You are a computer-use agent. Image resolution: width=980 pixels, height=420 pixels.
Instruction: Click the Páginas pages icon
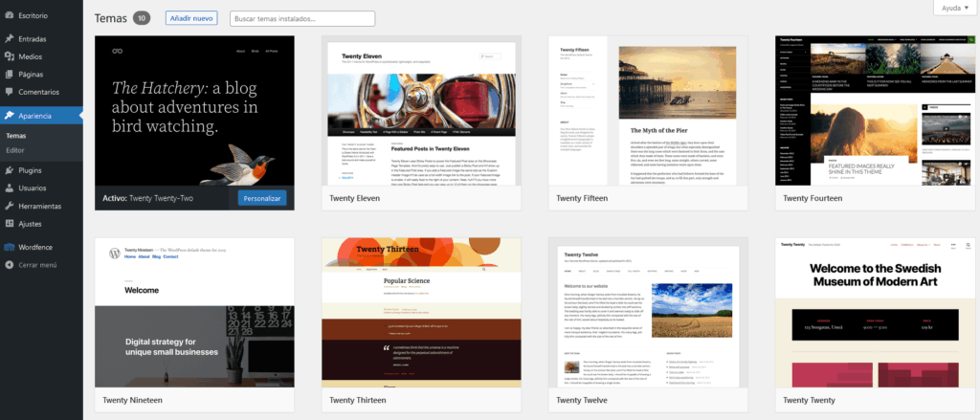(x=9, y=75)
